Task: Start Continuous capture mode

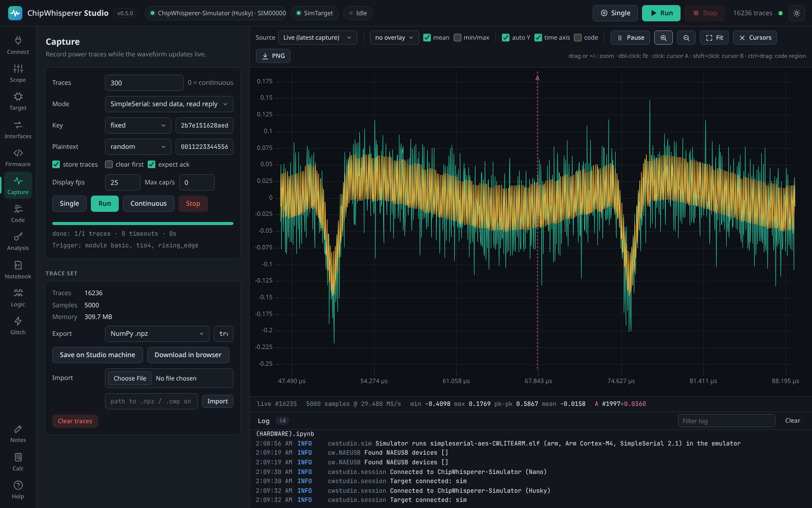Action: [149, 204]
